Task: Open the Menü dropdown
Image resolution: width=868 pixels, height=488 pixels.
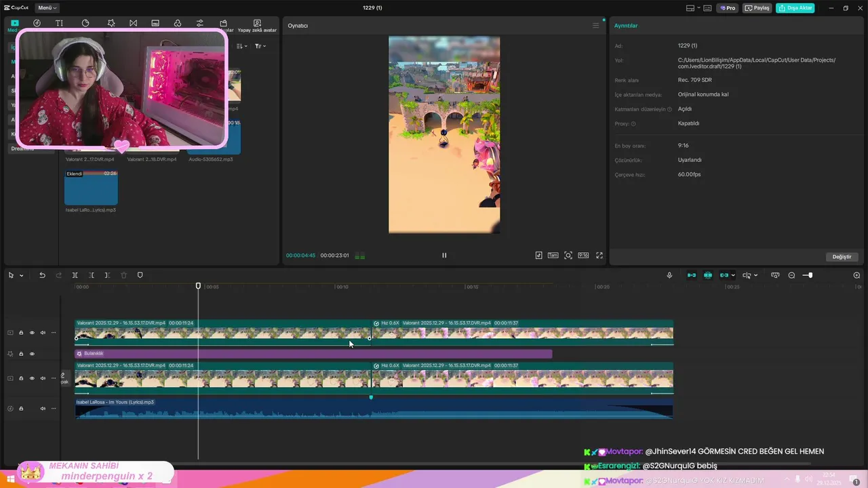Action: (x=46, y=8)
